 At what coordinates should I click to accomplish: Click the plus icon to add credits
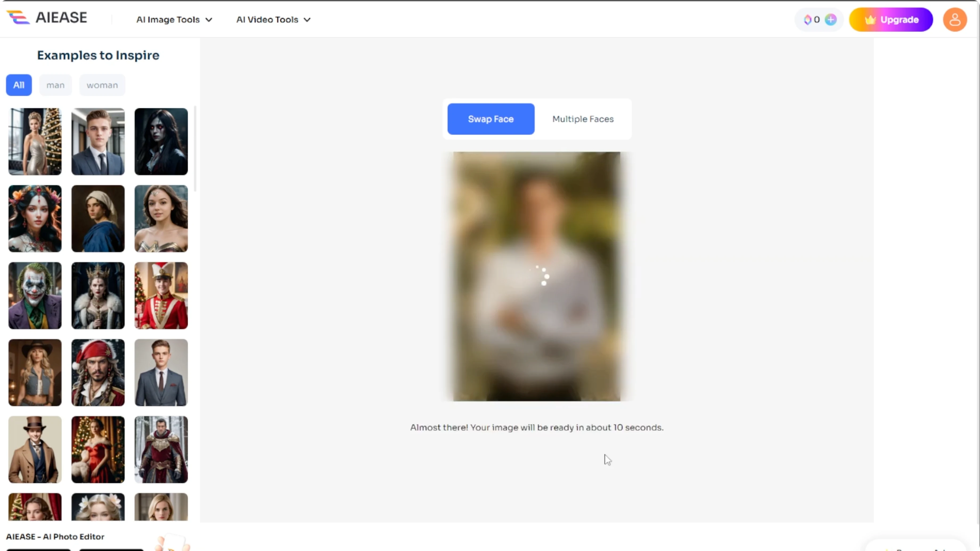831,20
